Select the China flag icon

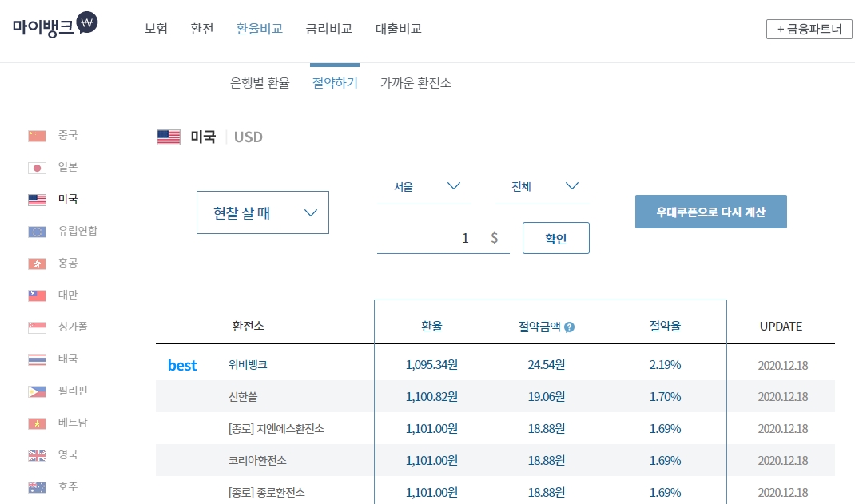click(37, 136)
